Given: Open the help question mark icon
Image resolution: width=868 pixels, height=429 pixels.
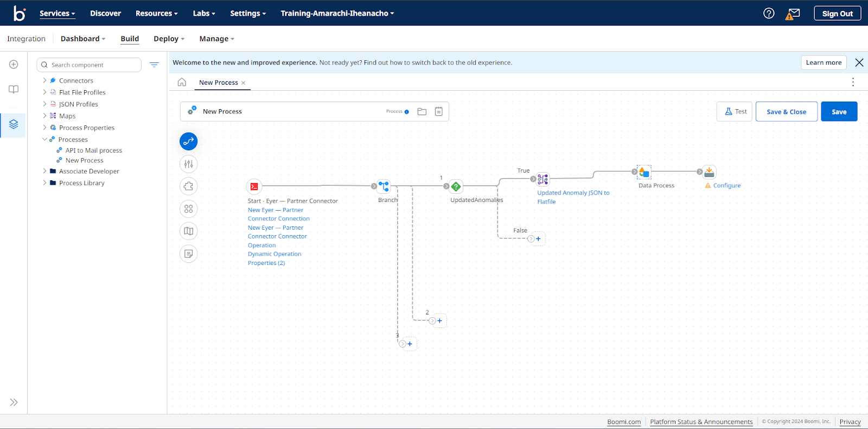Looking at the screenshot, I should (x=769, y=13).
